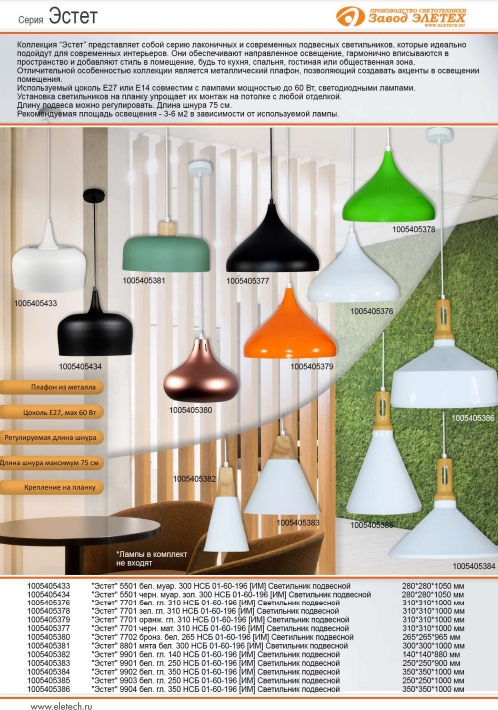Select the small narrow cone lamp 1005405382

(226, 518)
